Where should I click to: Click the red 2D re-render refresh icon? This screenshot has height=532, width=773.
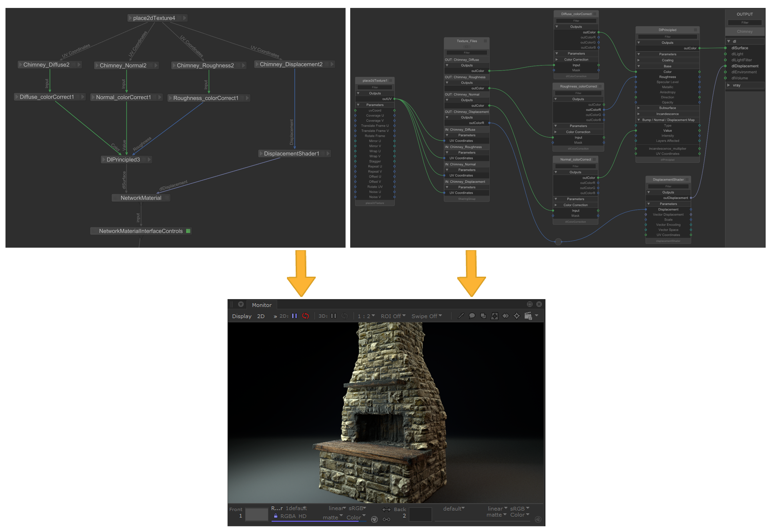tap(306, 316)
